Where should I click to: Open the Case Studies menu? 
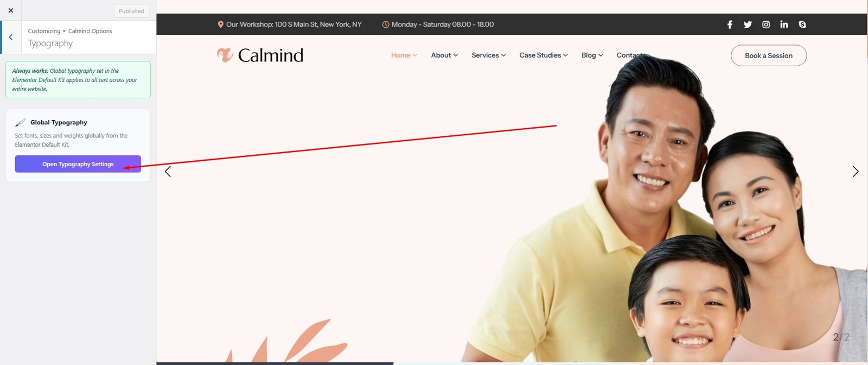(543, 55)
